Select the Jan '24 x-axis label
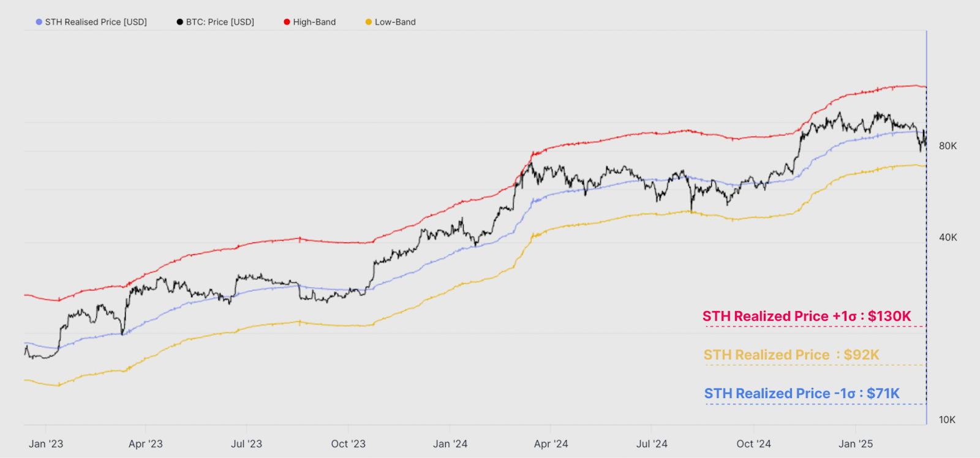 click(450, 444)
